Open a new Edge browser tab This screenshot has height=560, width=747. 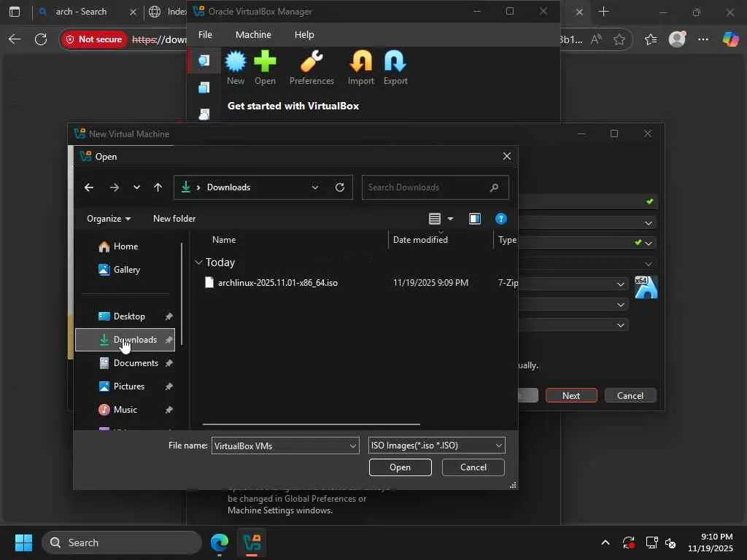pos(603,12)
